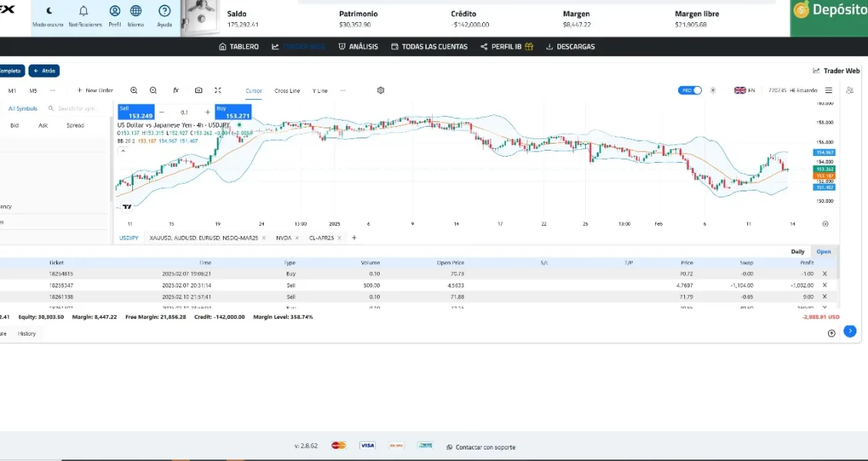The width and height of the screenshot is (868, 461).
Task: Open the EN language dropdown
Action: (744, 91)
